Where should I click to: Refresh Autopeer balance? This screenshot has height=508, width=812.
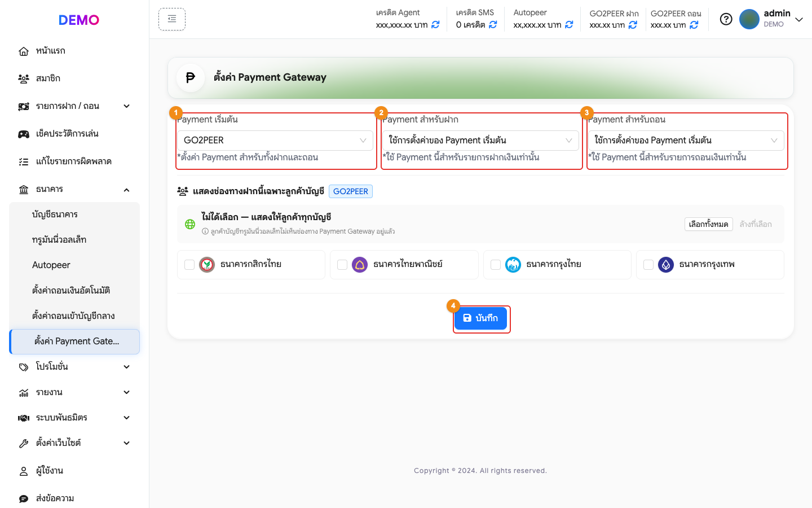569,25
